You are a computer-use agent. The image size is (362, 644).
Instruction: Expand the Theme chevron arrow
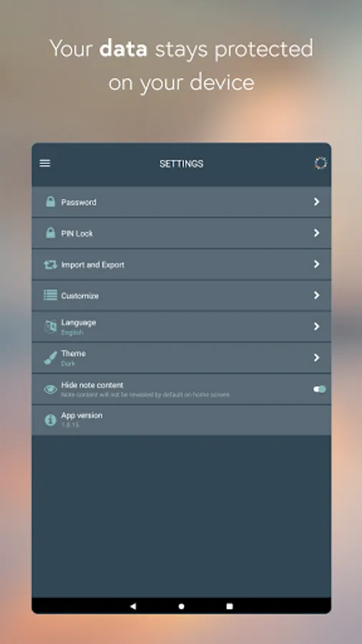coord(316,357)
